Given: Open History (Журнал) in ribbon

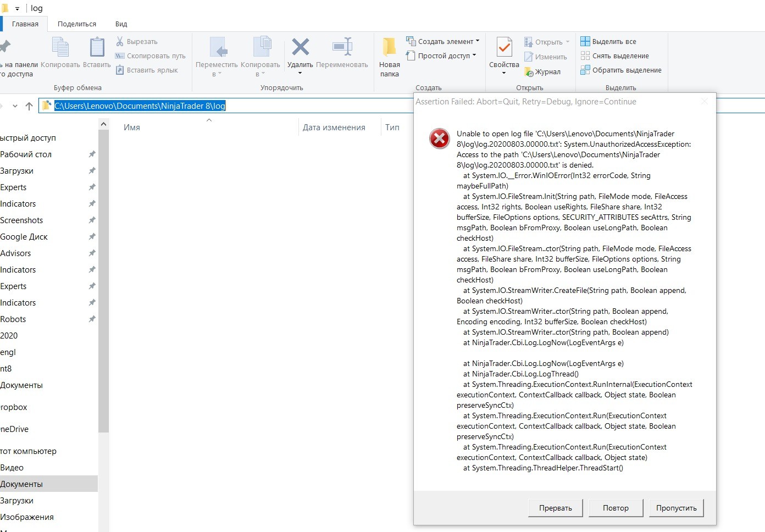Looking at the screenshot, I should point(542,71).
